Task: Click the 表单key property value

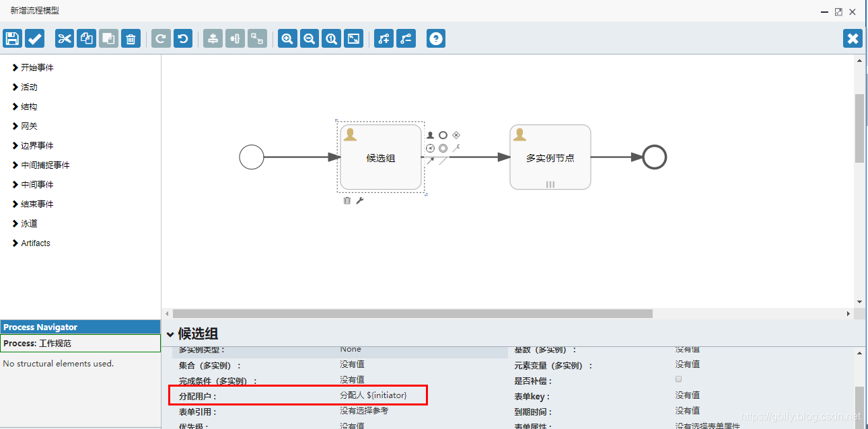Action: pos(688,395)
